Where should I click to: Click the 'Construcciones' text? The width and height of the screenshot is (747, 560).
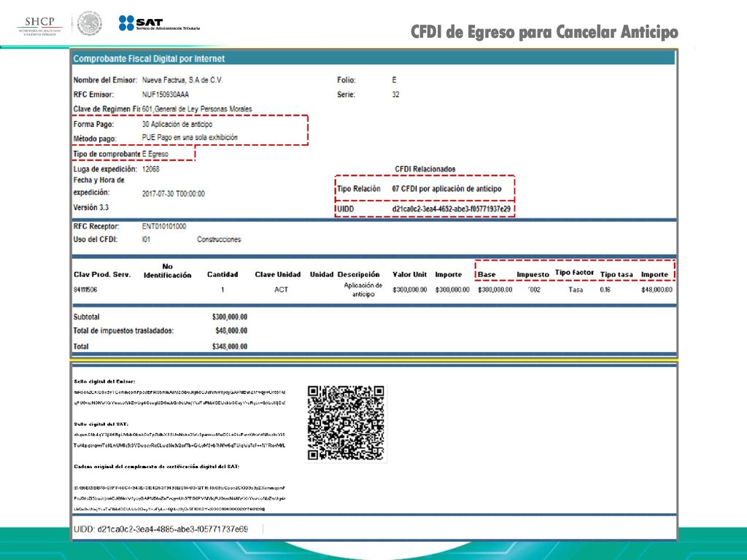click(x=219, y=239)
